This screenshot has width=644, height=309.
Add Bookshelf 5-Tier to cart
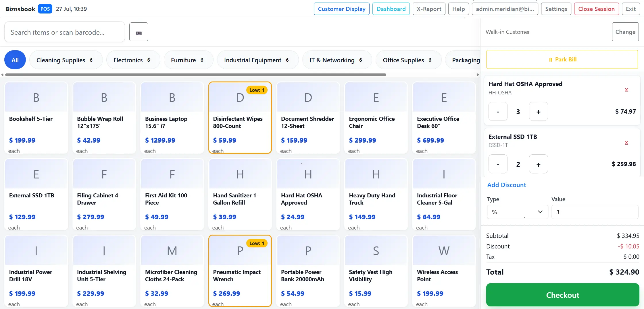coord(36,118)
